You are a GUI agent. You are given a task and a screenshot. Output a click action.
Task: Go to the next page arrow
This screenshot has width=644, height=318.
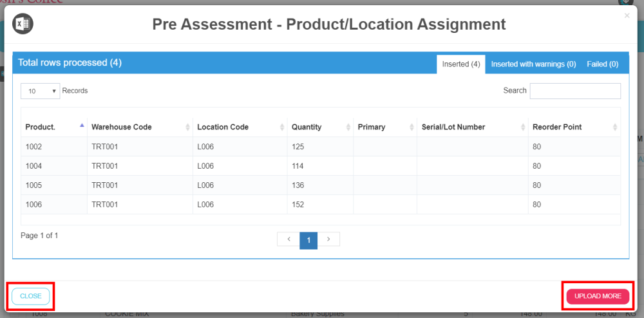click(328, 239)
